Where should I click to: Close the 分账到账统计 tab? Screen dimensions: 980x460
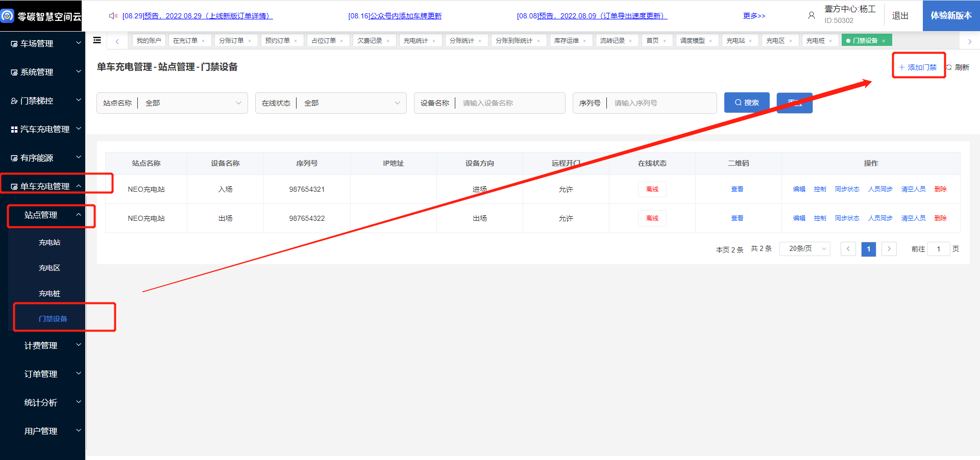(538, 41)
